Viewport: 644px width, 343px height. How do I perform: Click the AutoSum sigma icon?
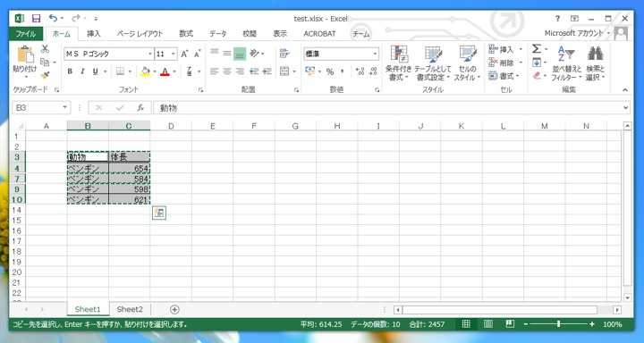(x=537, y=49)
